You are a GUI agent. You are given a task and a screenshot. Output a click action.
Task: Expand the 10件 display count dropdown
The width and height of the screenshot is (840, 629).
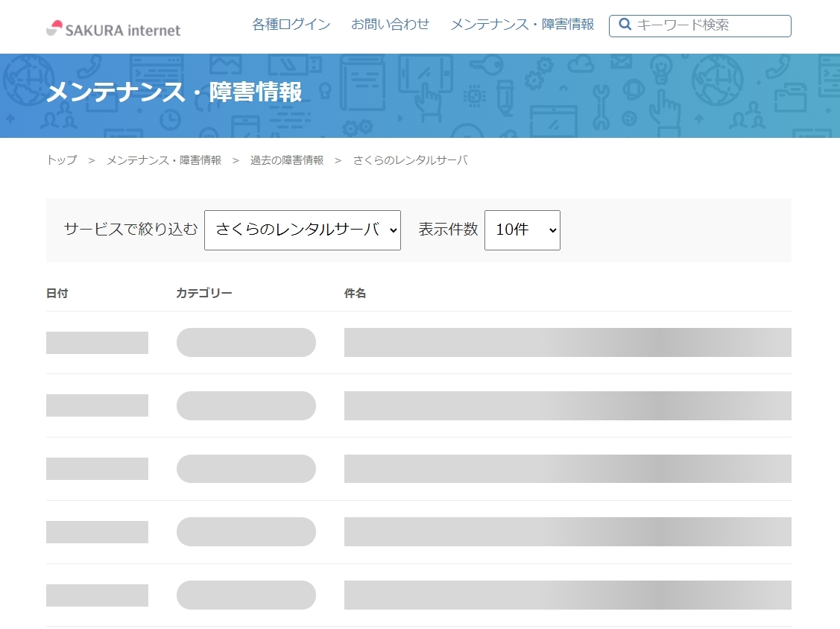[522, 230]
